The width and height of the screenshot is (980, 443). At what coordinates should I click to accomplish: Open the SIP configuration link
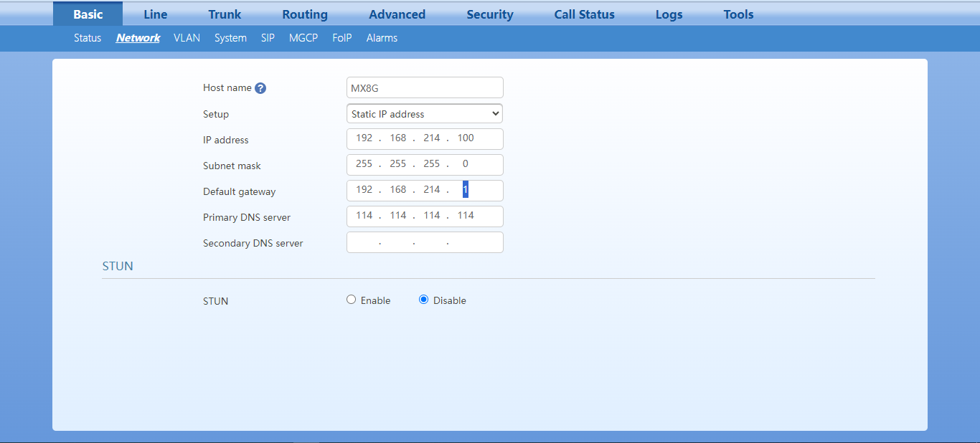pos(268,38)
